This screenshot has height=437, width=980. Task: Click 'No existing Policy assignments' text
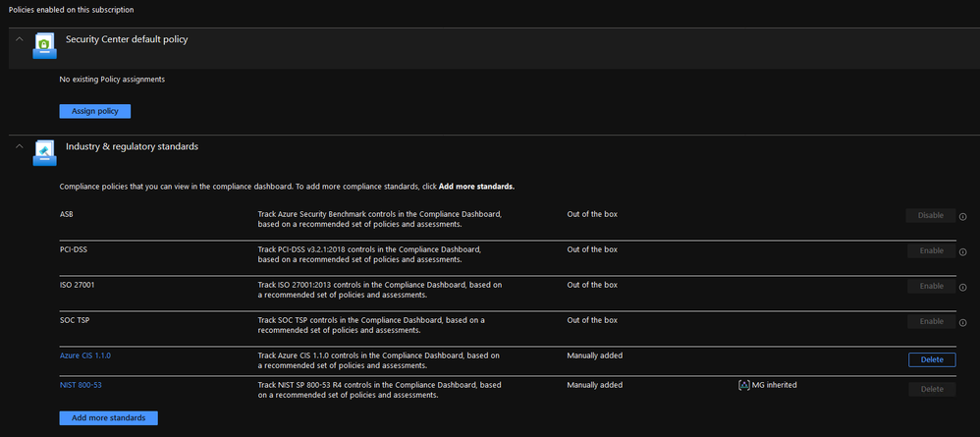coord(112,80)
